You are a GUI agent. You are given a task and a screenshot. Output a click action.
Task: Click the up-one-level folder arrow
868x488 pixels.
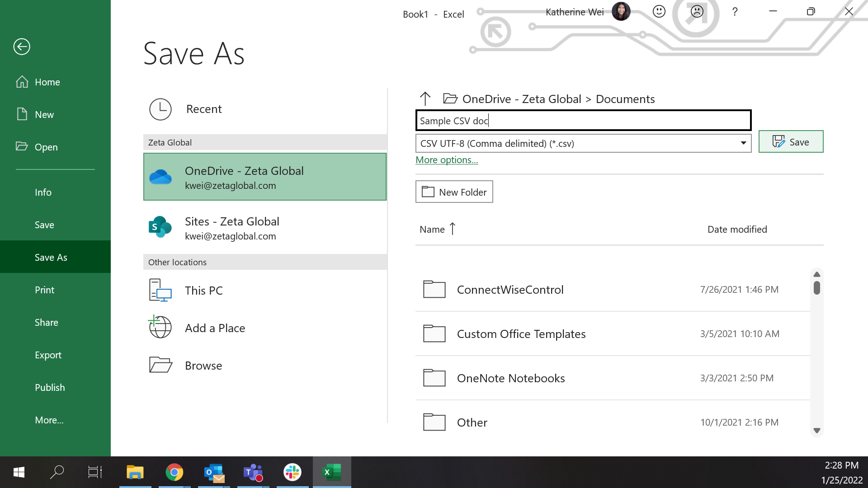click(x=425, y=99)
